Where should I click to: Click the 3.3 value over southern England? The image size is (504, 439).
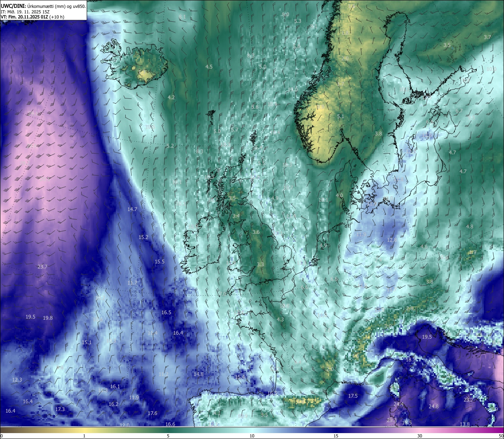(x=260, y=264)
